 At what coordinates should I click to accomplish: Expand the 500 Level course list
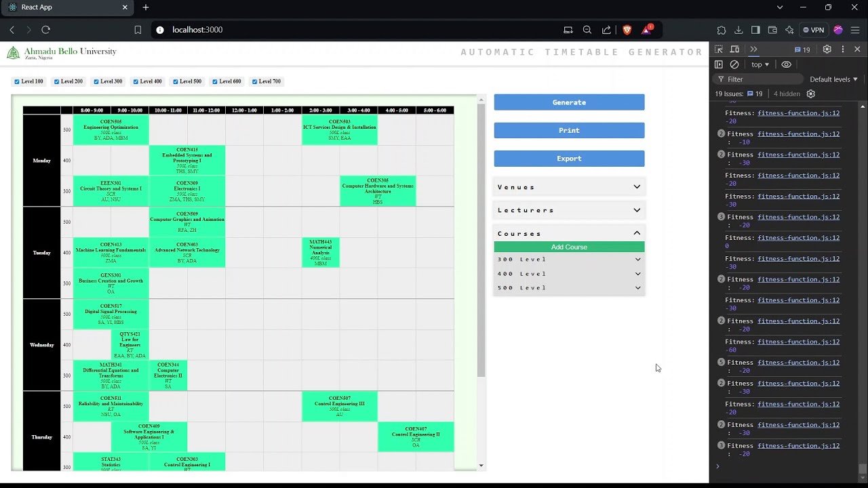569,288
